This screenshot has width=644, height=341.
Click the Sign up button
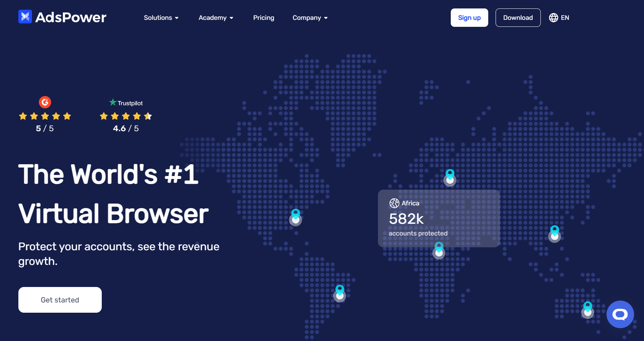(x=469, y=18)
